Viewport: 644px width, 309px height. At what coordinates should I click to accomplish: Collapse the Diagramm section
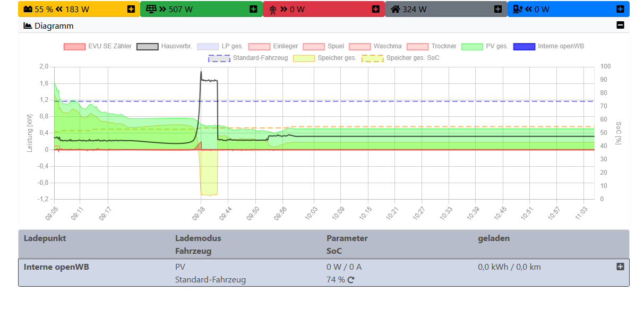pos(620,25)
